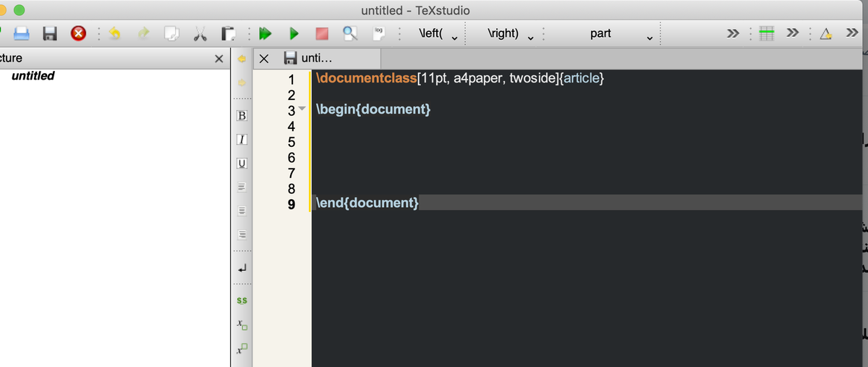Paste from clipboard icon
868x367 pixels.
[228, 33]
